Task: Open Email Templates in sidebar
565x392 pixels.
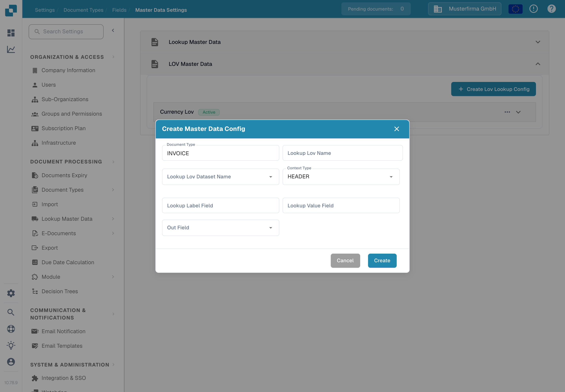Action: (x=62, y=346)
